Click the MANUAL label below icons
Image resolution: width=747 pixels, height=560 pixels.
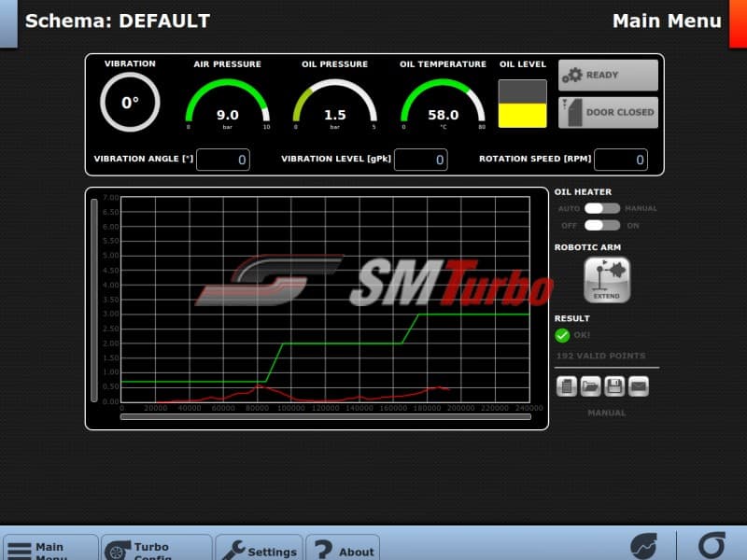coord(606,413)
